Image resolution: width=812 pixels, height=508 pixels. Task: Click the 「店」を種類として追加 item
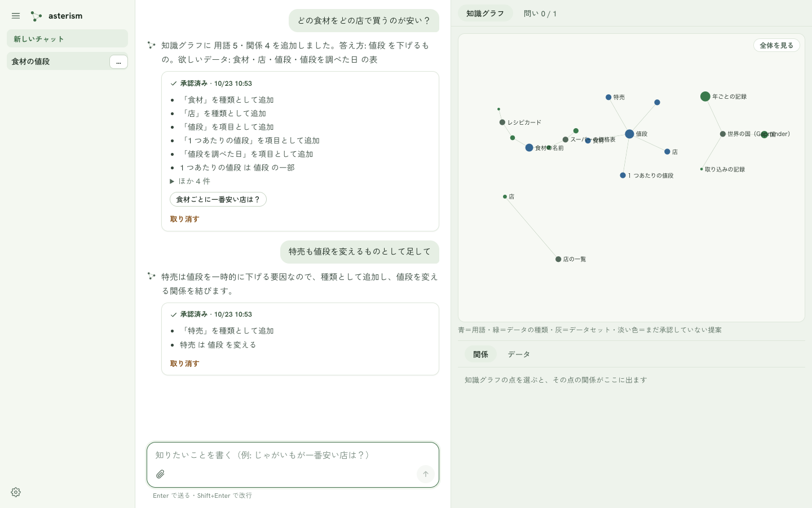pyautogui.click(x=223, y=113)
